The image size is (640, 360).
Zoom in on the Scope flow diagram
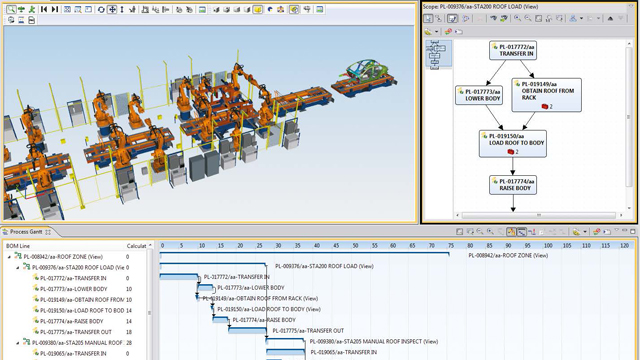coord(518,18)
